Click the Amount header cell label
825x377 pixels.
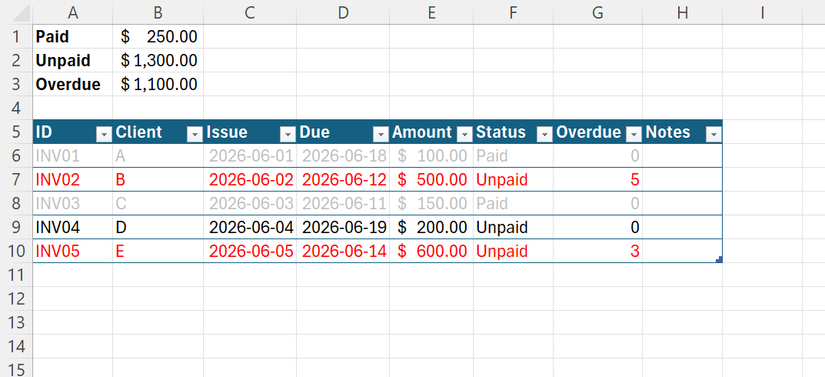pos(422,132)
